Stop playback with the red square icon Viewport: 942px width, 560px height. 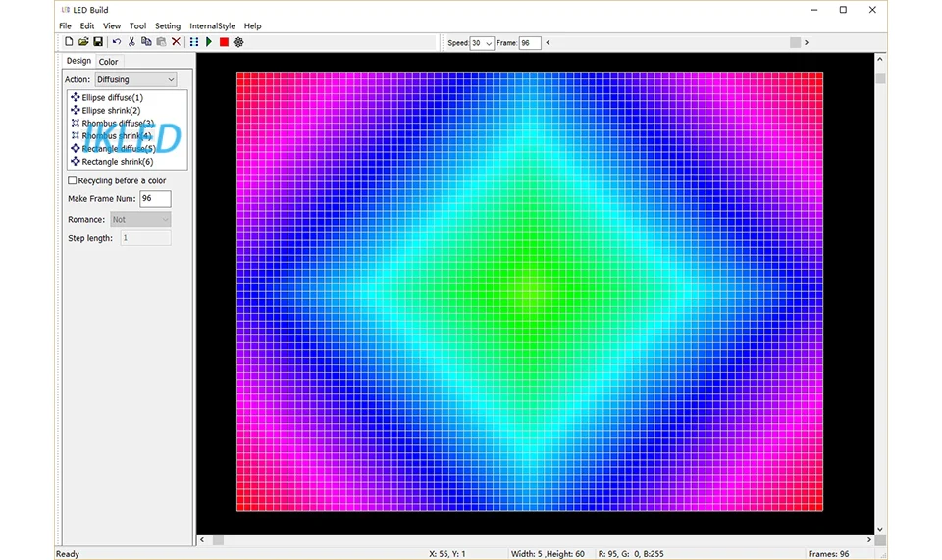coord(224,42)
